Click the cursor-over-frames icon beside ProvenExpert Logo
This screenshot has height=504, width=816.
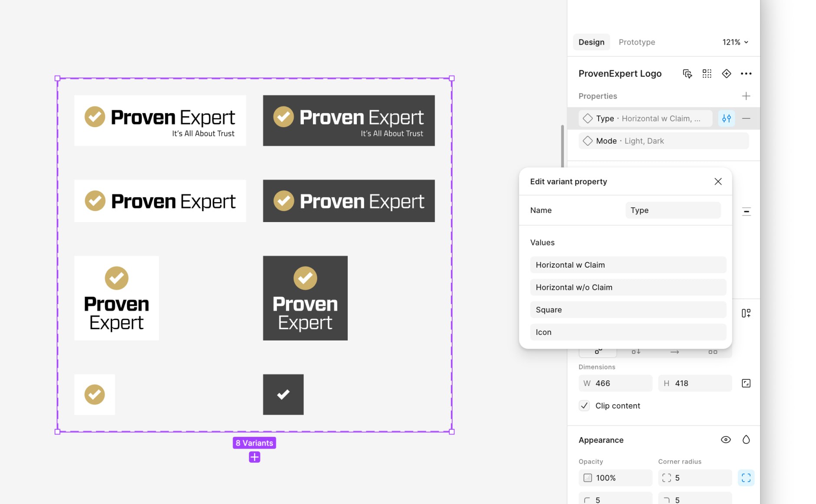(687, 74)
